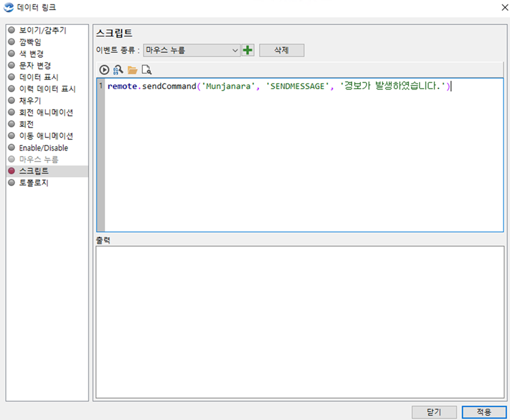Open the Enable/Disable section

point(43,148)
